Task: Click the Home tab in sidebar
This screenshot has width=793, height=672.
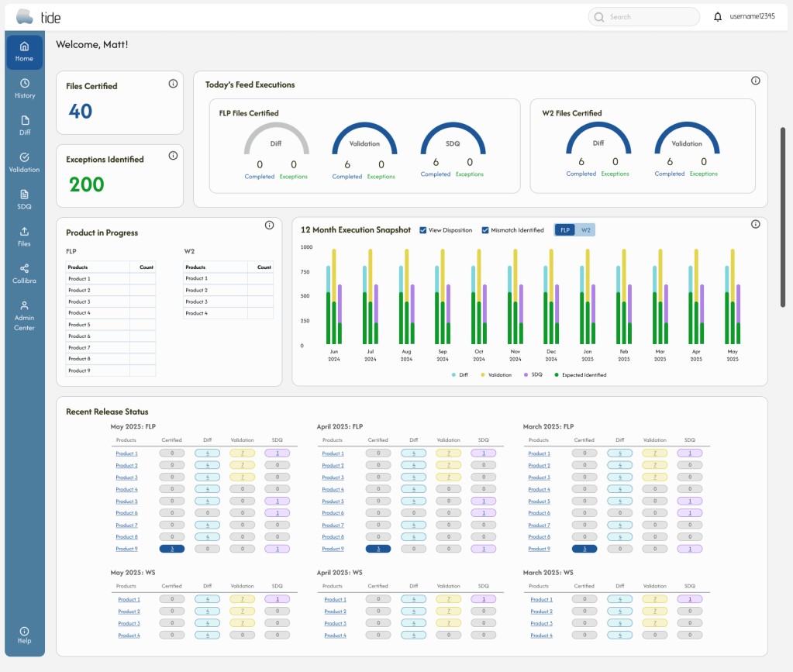Action: pos(25,51)
